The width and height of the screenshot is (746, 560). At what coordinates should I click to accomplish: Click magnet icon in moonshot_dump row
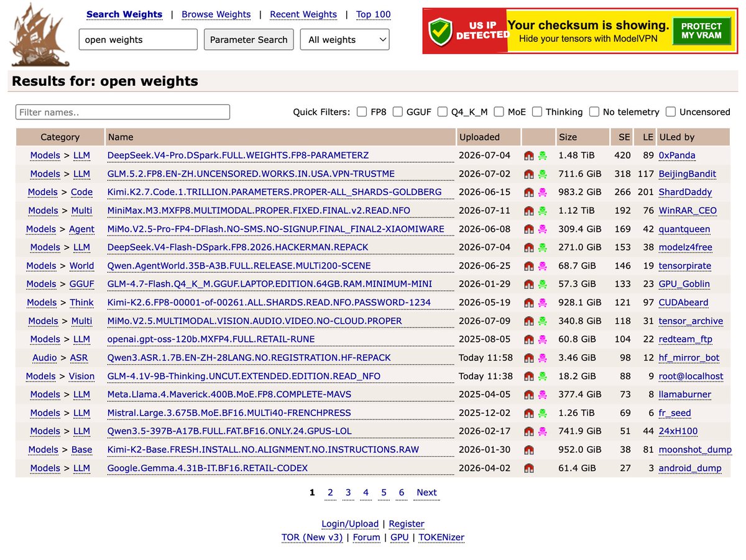click(529, 450)
